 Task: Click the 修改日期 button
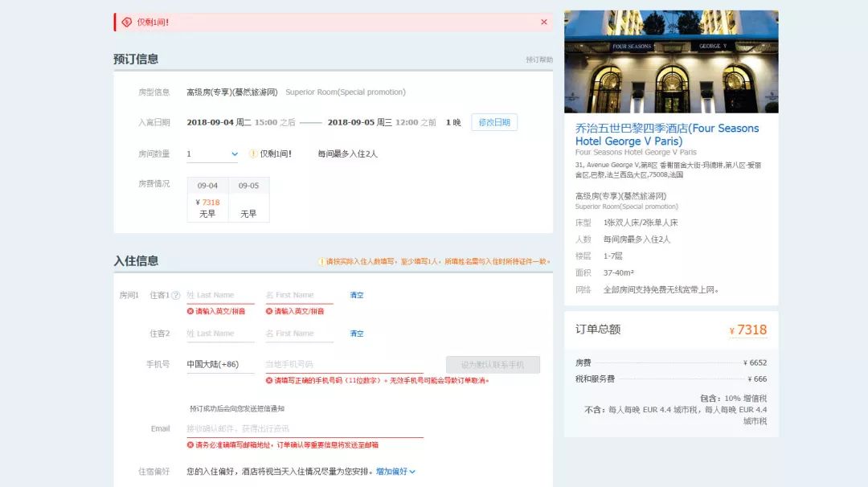click(x=493, y=122)
